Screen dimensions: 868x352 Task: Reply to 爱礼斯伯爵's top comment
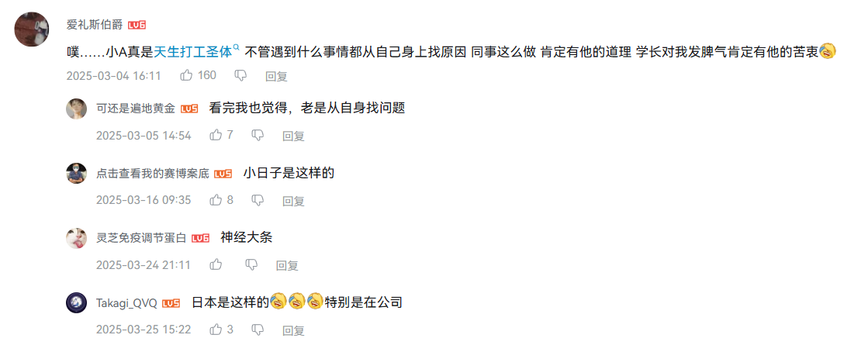(276, 76)
